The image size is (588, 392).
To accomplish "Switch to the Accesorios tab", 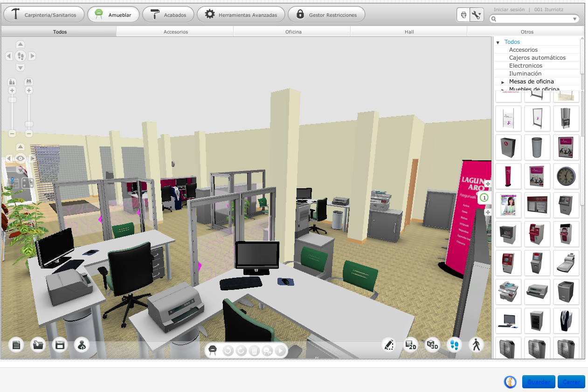I will click(175, 32).
